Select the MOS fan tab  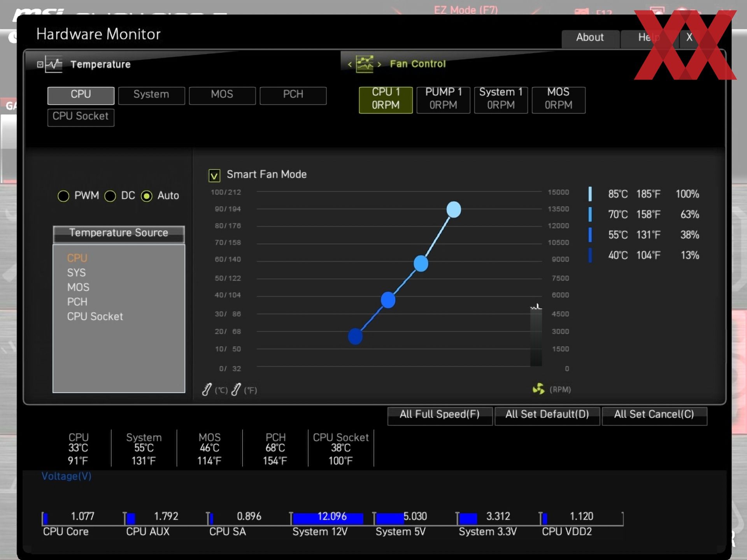pyautogui.click(x=558, y=100)
